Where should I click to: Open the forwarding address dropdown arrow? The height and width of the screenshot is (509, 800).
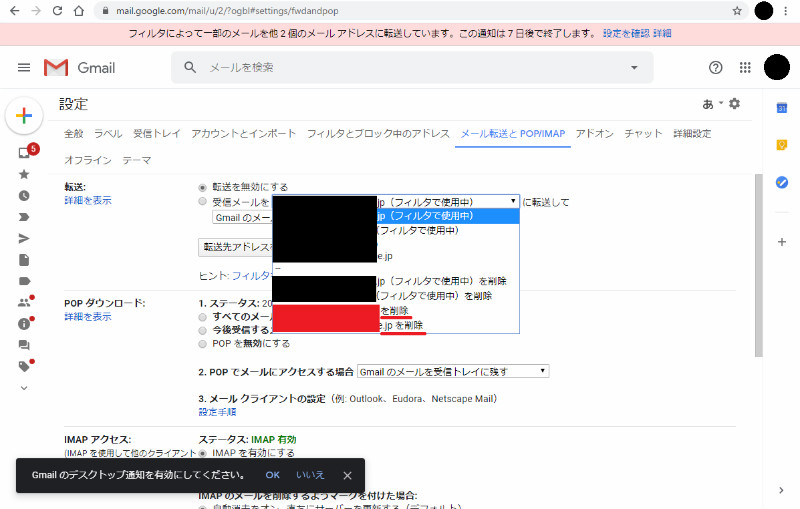513,201
